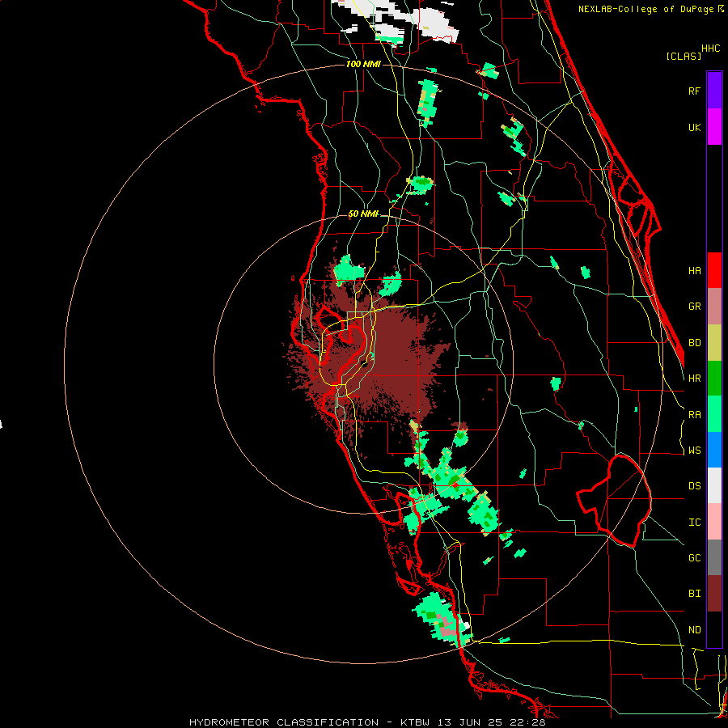This screenshot has height=728, width=728.
Task: Click the BI legend label
Action: 694,594
